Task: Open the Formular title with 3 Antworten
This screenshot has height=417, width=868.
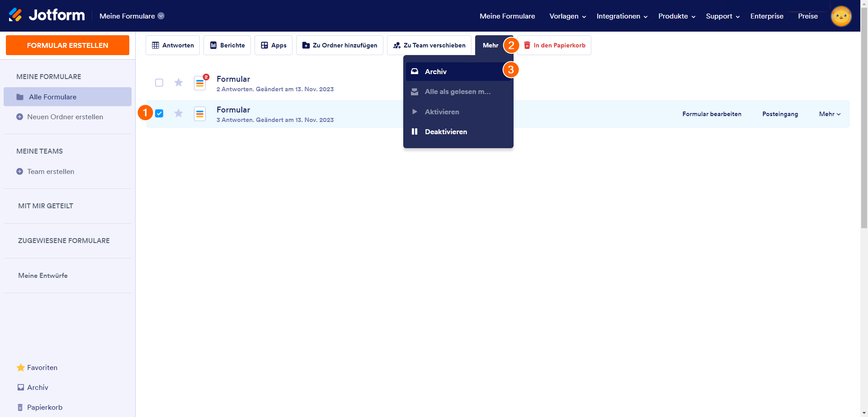Action: pos(233,110)
